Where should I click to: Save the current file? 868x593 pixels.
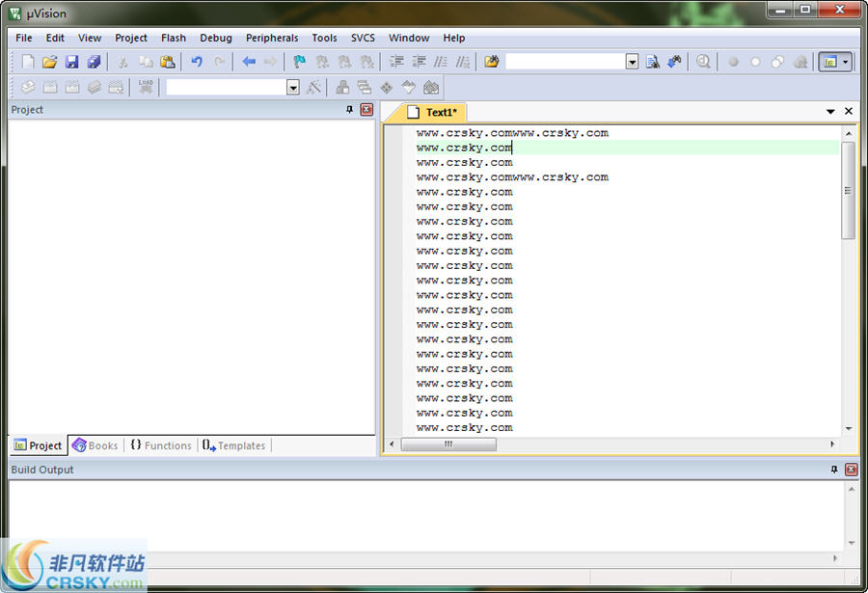pos(72,62)
